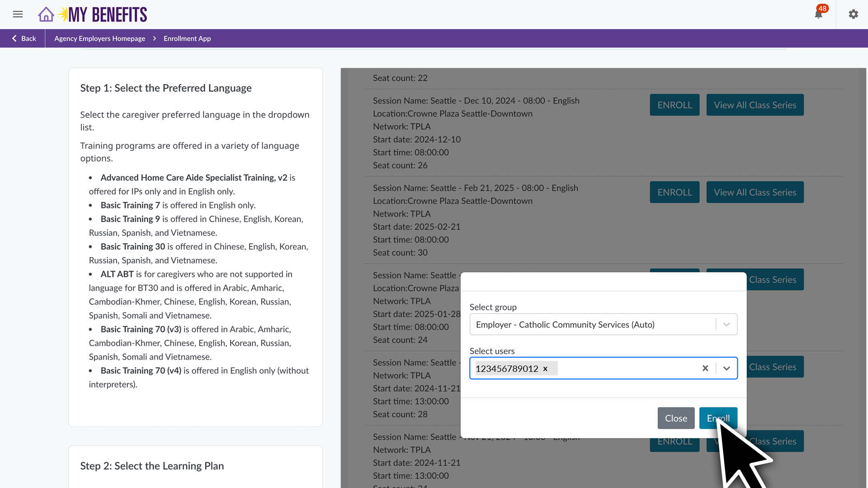The image size is (868, 488).
Task: Clear all selected users with the X icon
Action: point(705,368)
